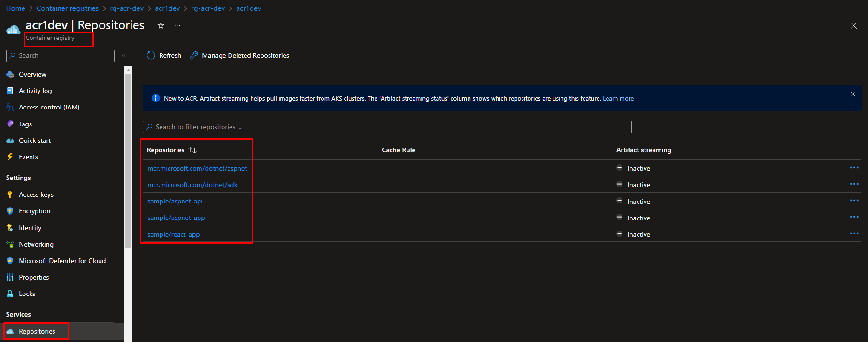This screenshot has width=868, height=342.
Task: Open the sample/react-app repository
Action: click(174, 234)
